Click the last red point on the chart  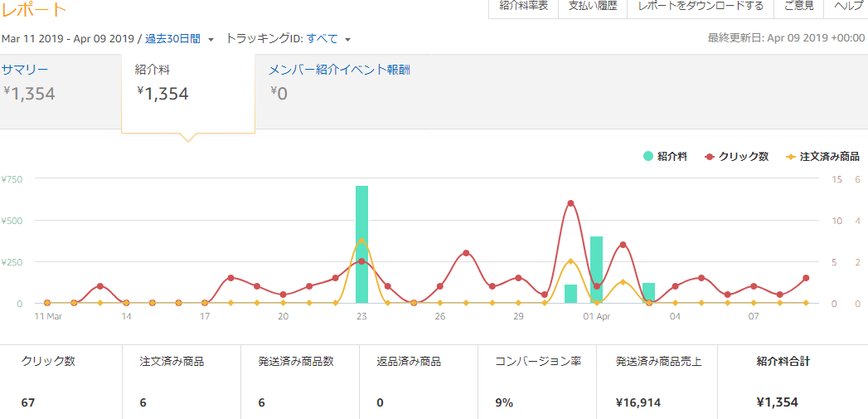click(x=806, y=278)
